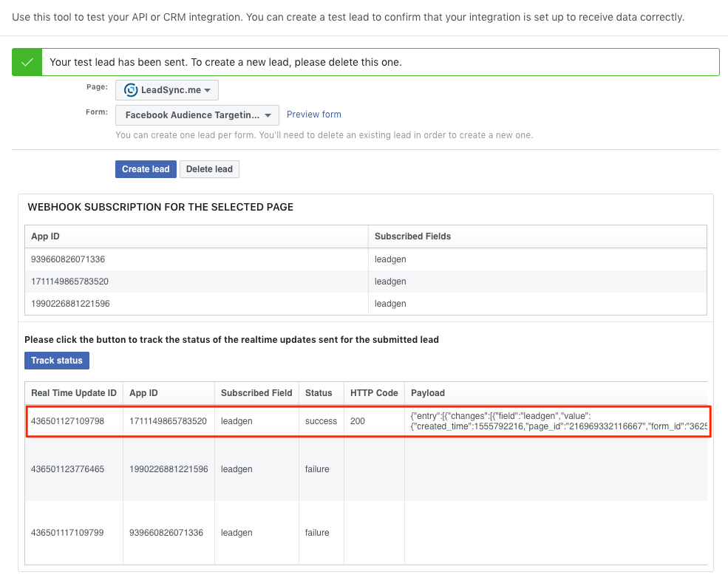
Task: Click the green success checkmark icon
Action: point(27,62)
